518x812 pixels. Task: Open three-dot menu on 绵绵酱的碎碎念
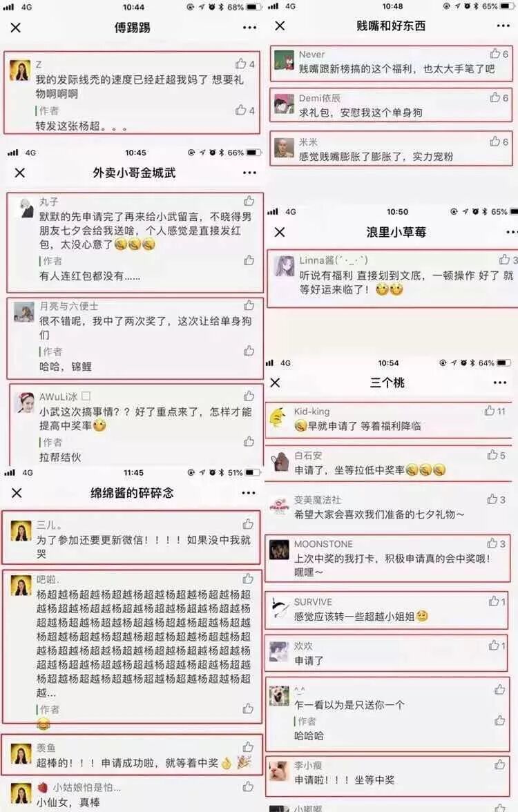click(249, 492)
